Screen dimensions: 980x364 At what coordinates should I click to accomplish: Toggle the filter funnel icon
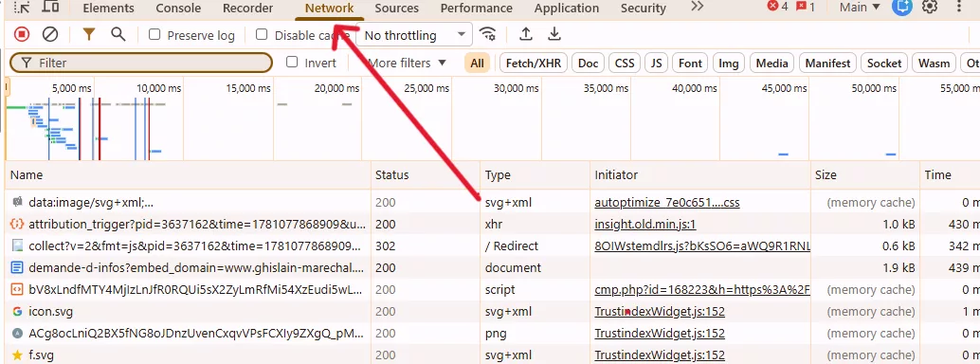pyautogui.click(x=89, y=35)
